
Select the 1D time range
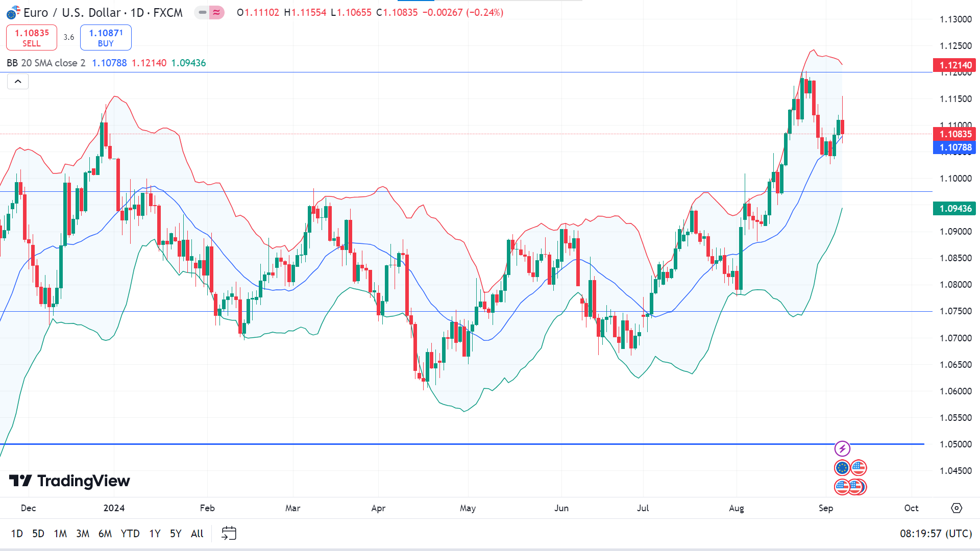coord(17,534)
